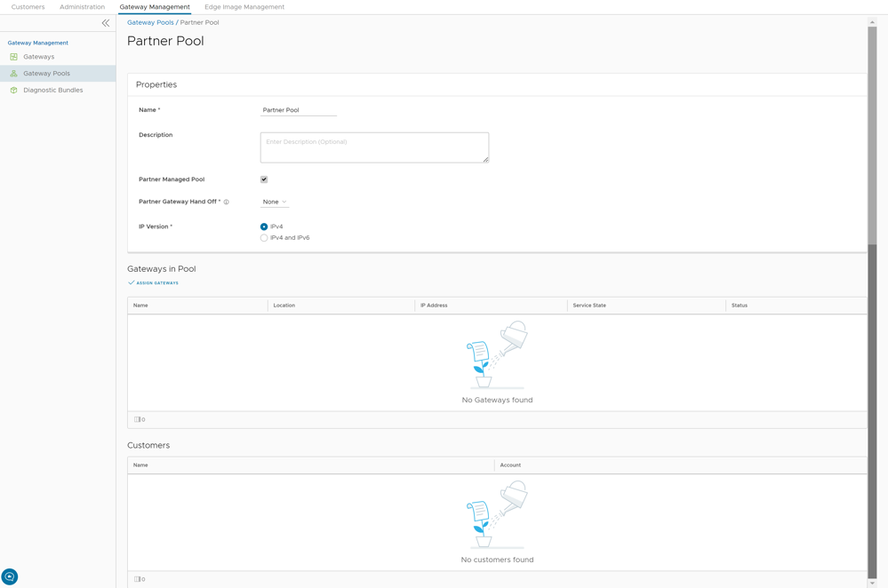Click the Gateway Pools sidebar icon
The width and height of the screenshot is (888, 588).
(14, 74)
